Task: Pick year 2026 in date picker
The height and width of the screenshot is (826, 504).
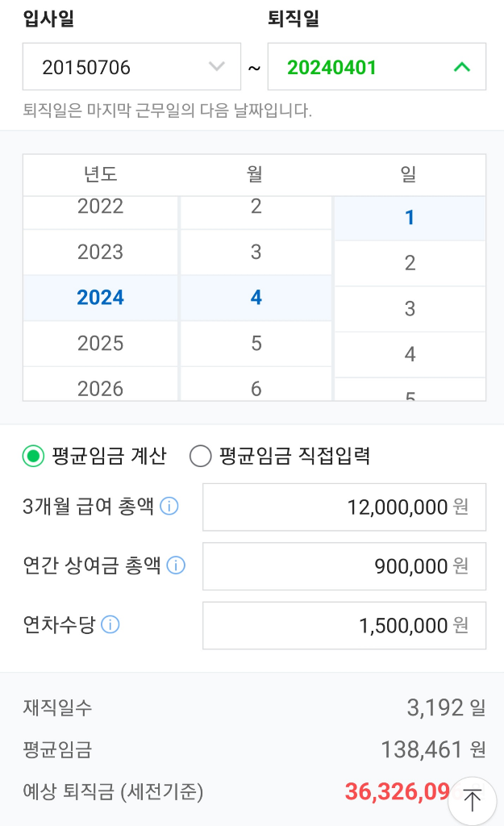Action: pos(100,387)
